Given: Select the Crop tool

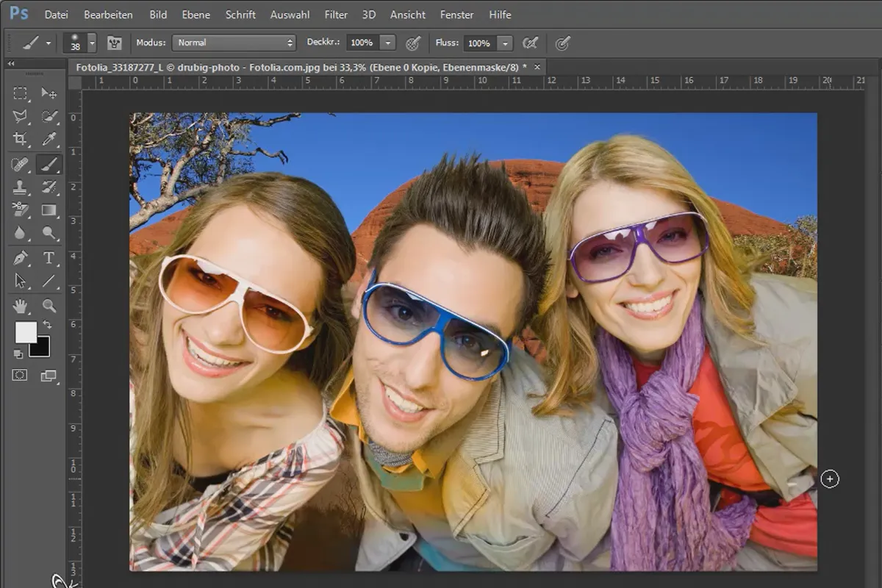Looking at the screenshot, I should [x=20, y=139].
